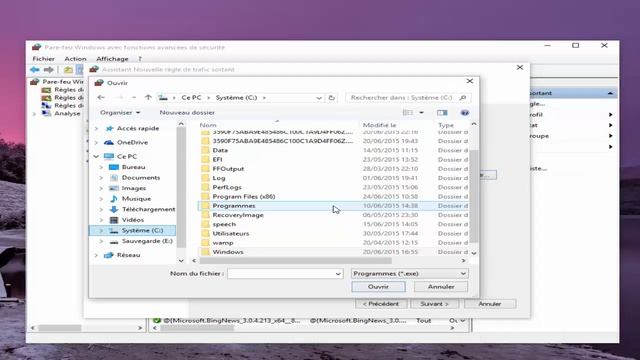This screenshot has width=640, height=360.
Task: Open the Organiser dropdown menu
Action: pos(120,113)
